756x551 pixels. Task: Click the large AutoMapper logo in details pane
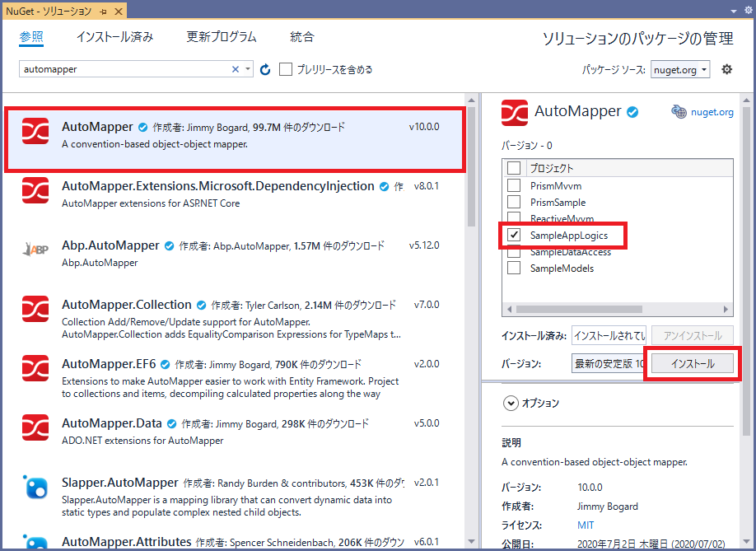[x=515, y=112]
